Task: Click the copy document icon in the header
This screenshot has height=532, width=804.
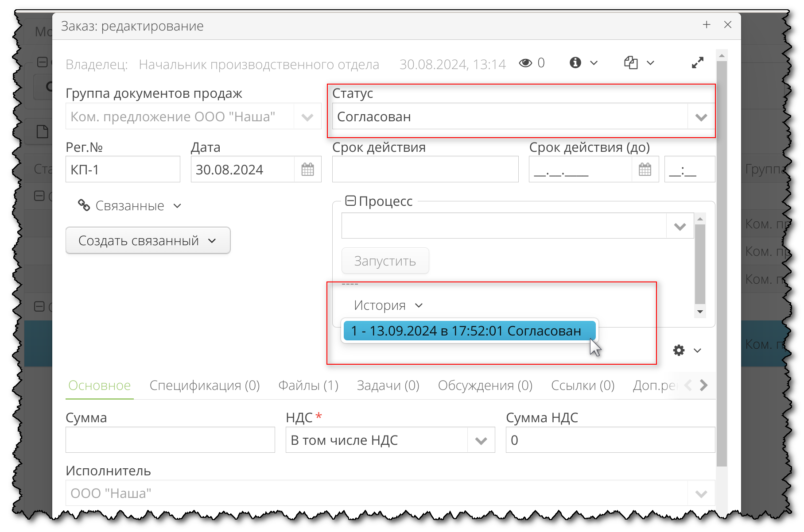Action: pyautogui.click(x=631, y=62)
